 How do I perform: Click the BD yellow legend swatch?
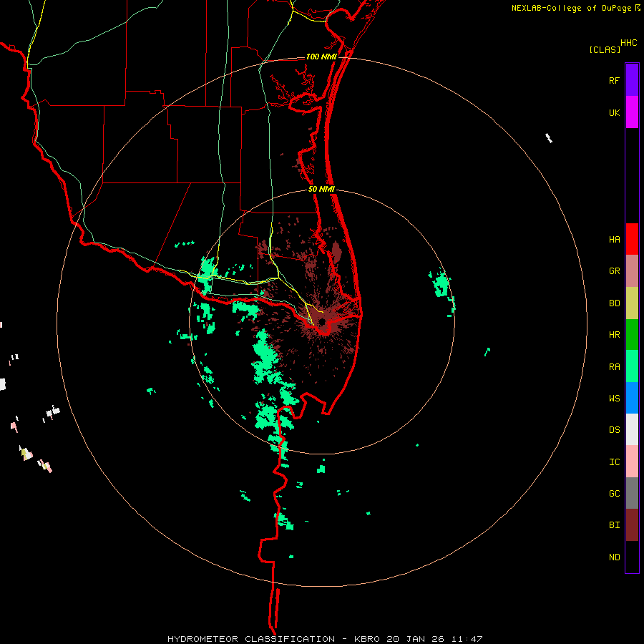tap(632, 303)
